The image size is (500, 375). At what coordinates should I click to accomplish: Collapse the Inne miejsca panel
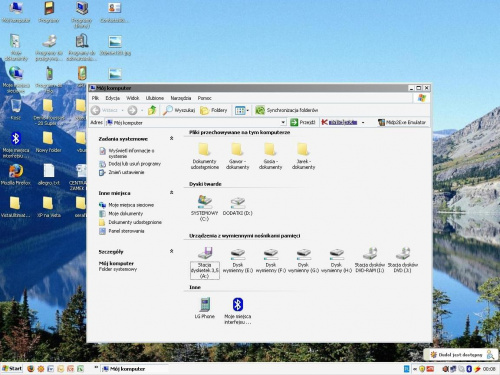pos(171,193)
